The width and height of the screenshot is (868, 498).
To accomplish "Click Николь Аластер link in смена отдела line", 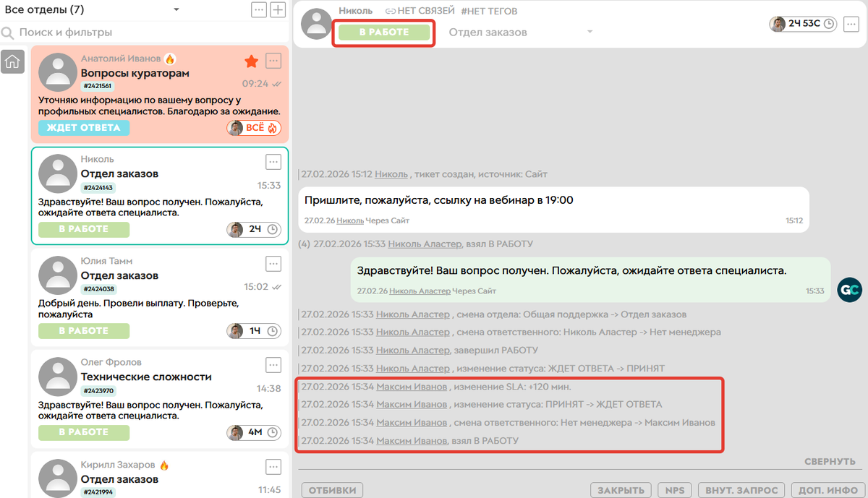I will [412, 314].
